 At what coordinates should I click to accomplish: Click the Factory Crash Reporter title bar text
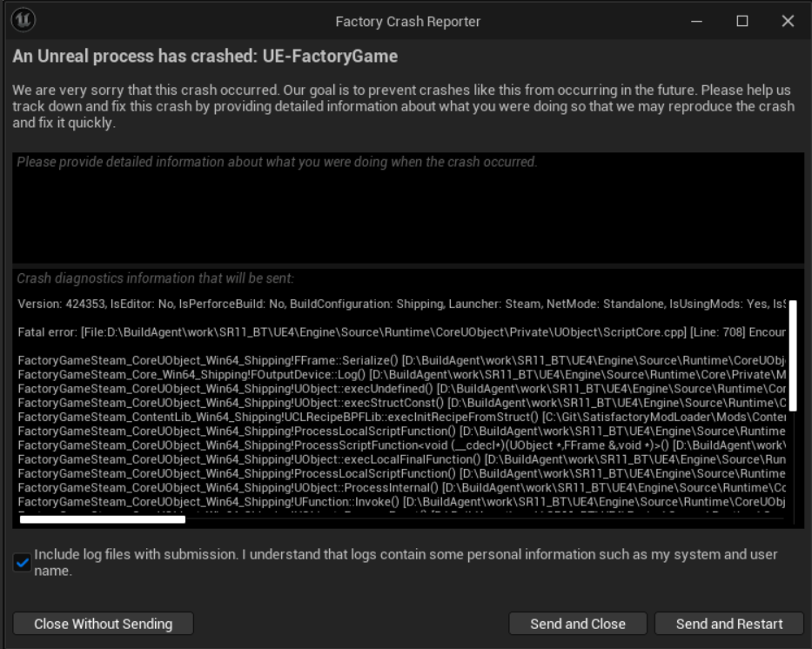(408, 22)
